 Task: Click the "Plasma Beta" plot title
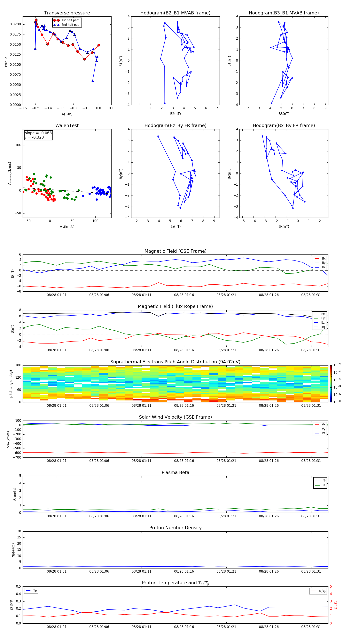pos(175,473)
